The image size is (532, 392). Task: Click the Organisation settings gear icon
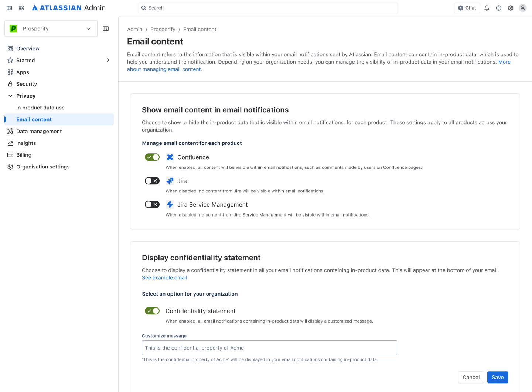point(10,167)
